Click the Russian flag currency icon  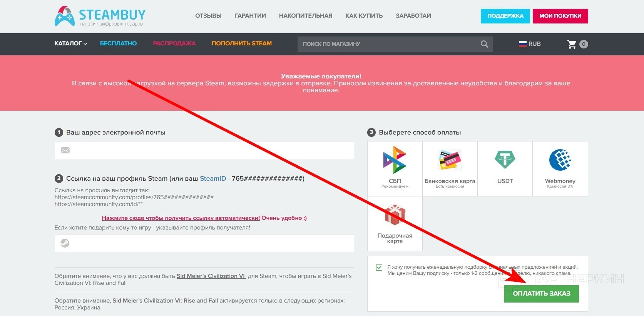click(522, 44)
